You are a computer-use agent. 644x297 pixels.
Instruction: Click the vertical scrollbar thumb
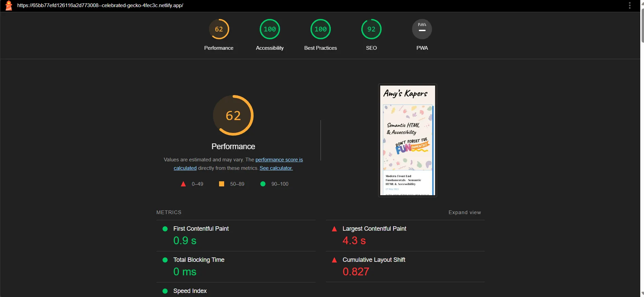[642, 27]
